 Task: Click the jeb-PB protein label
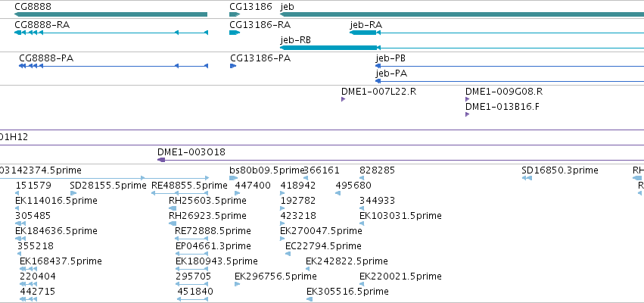390,58
